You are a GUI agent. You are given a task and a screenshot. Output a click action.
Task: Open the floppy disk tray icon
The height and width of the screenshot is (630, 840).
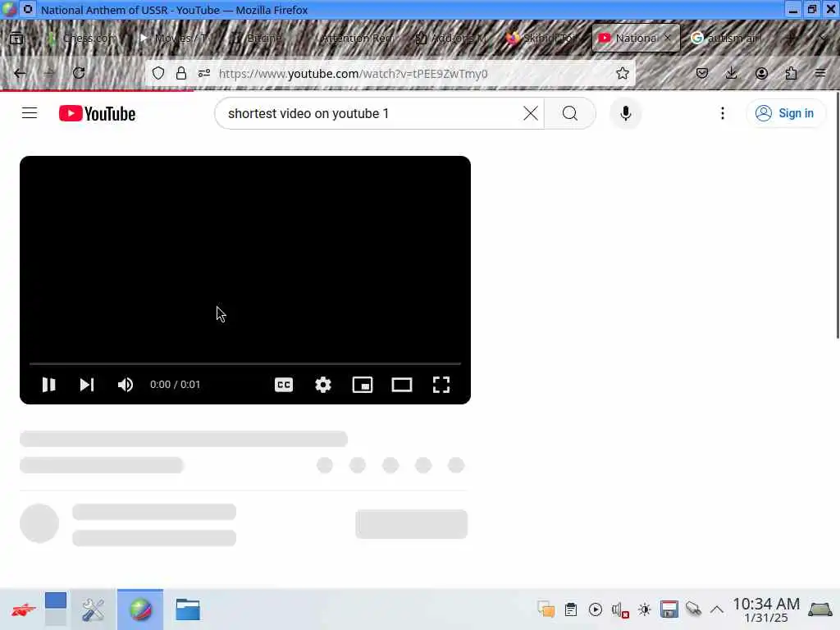[669, 609]
